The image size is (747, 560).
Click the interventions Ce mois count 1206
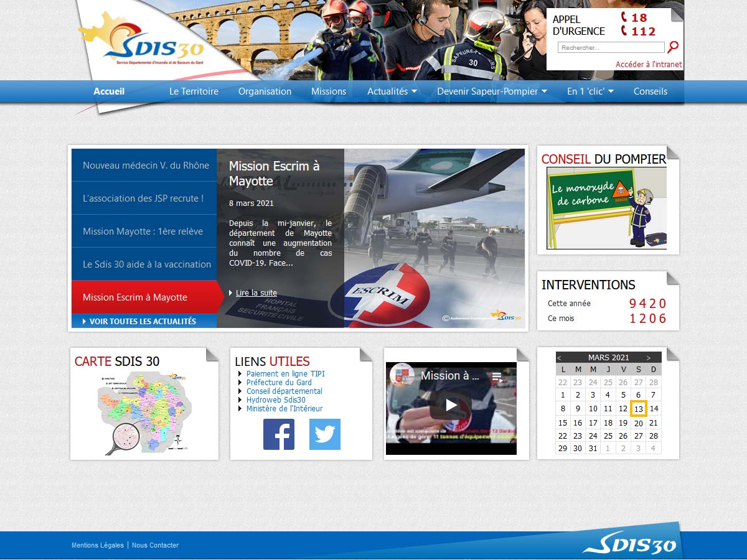point(647,319)
